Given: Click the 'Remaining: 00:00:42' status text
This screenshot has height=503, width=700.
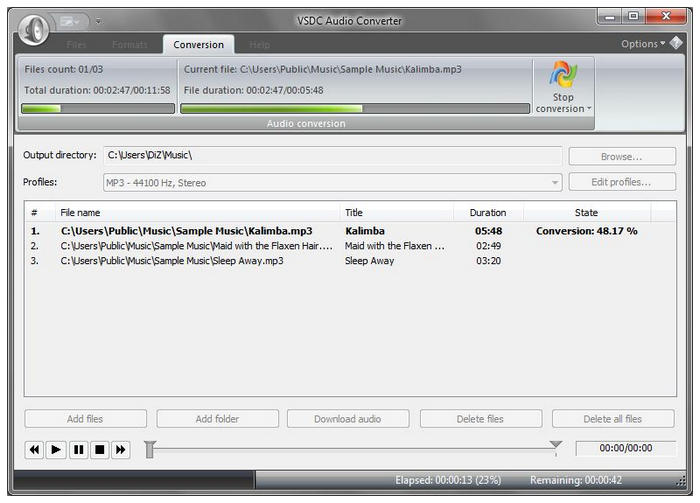Looking at the screenshot, I should coord(576,480).
